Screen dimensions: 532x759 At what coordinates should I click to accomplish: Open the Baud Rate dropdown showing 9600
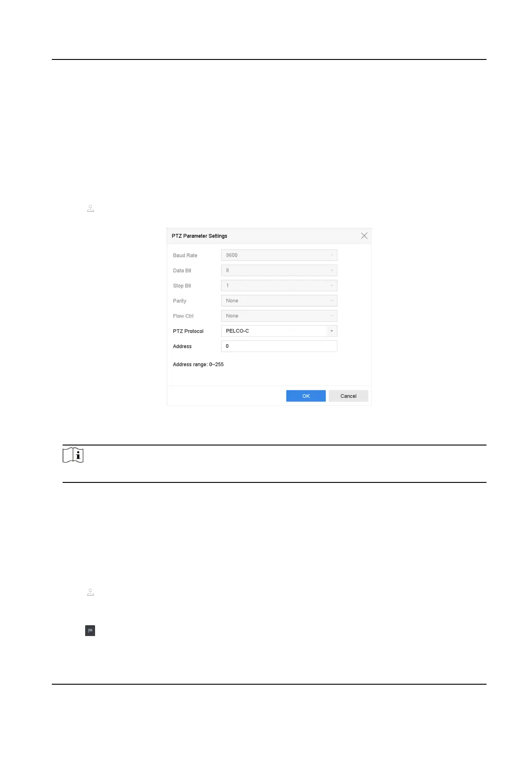coord(279,255)
